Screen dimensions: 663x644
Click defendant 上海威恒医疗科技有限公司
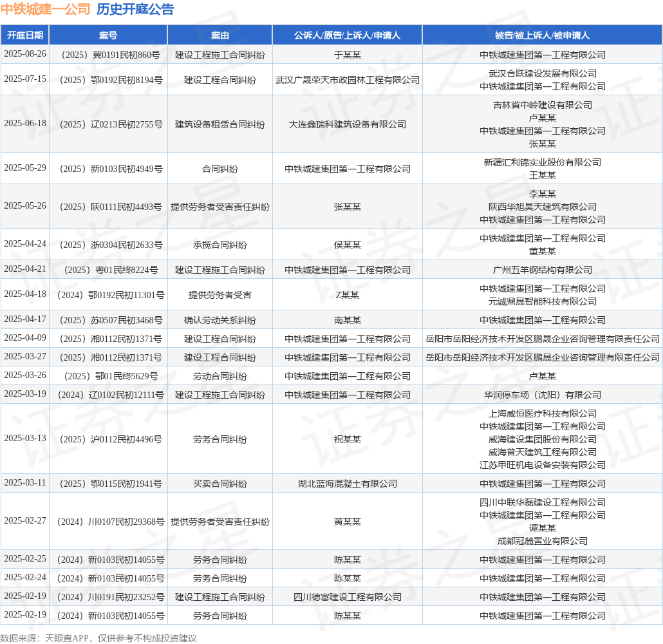(x=542, y=413)
